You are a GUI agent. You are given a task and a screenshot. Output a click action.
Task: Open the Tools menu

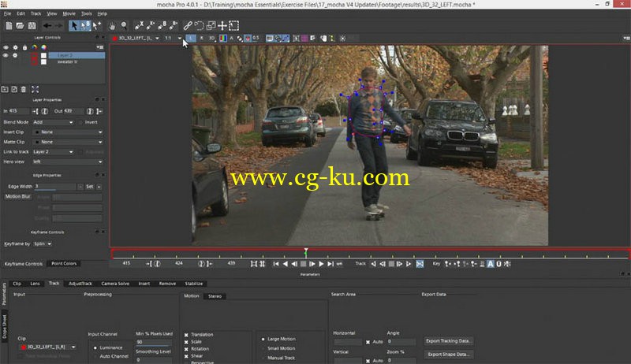tap(87, 13)
